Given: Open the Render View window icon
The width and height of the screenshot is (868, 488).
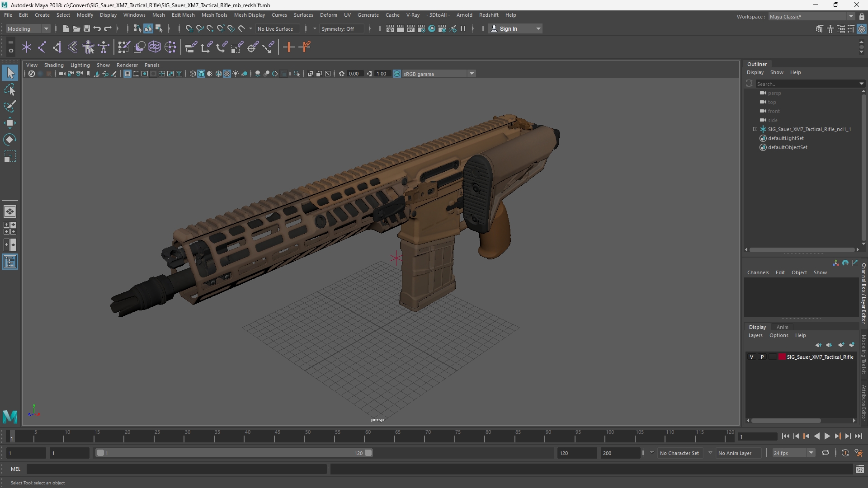Looking at the screenshot, I should click(390, 28).
